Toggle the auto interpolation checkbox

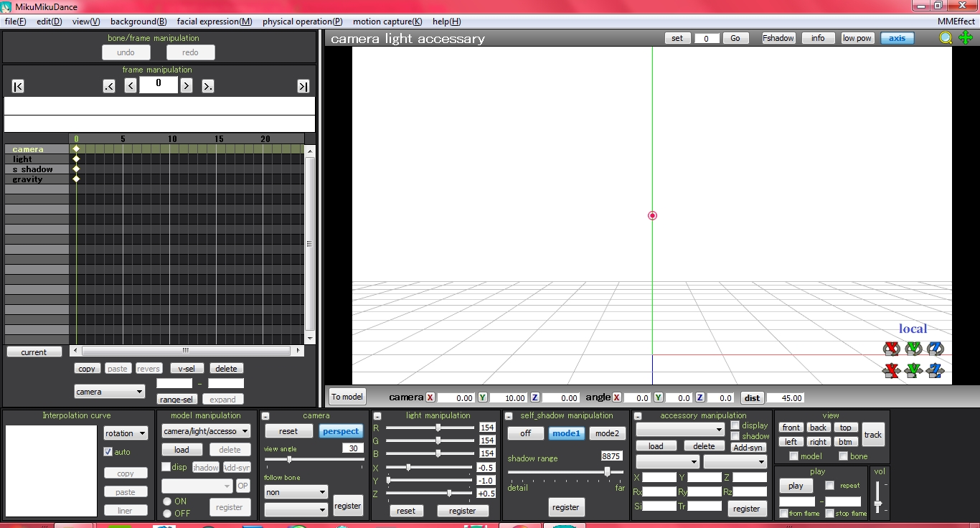click(x=108, y=452)
